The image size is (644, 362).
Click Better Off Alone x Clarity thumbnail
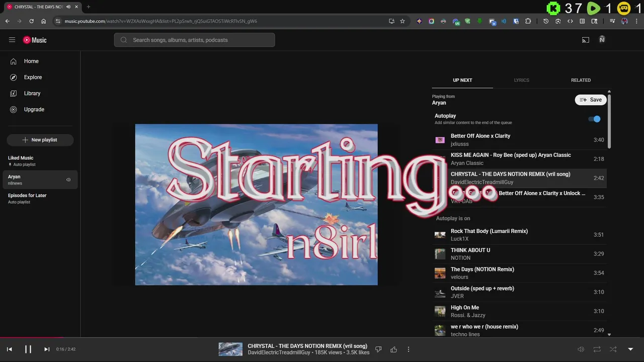[440, 140]
